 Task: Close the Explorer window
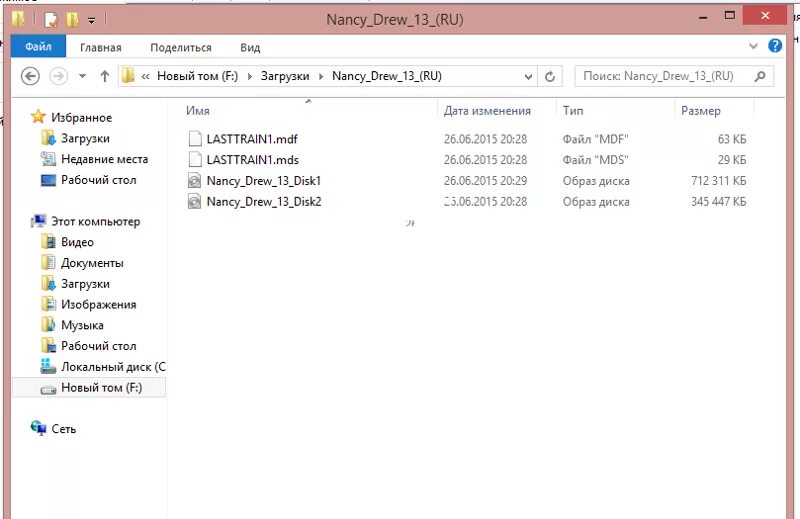pos(765,16)
